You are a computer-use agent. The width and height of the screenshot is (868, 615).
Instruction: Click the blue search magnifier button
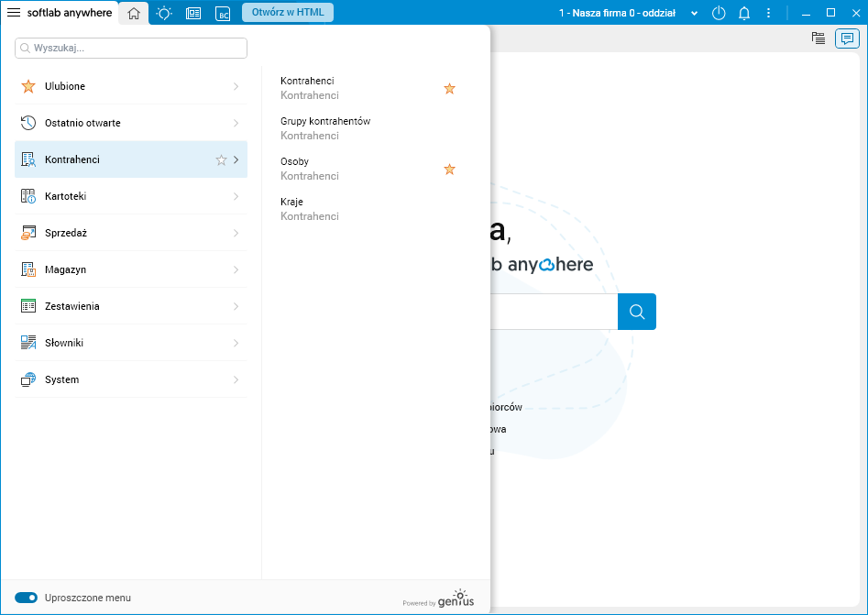coord(637,312)
